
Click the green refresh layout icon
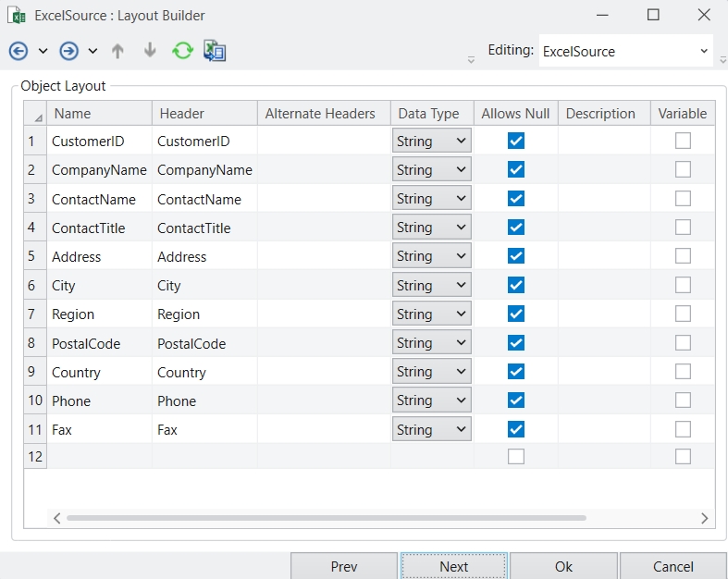(x=182, y=51)
